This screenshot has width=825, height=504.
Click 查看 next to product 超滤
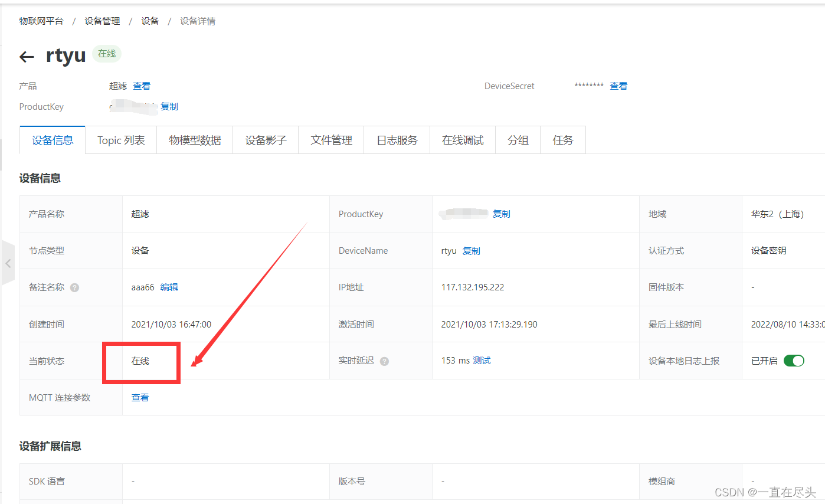click(142, 86)
